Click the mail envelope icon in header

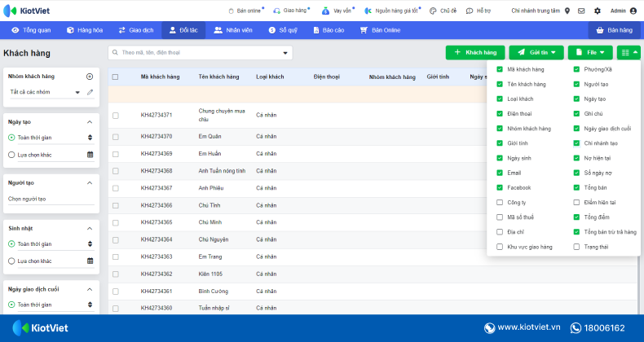coord(580,11)
